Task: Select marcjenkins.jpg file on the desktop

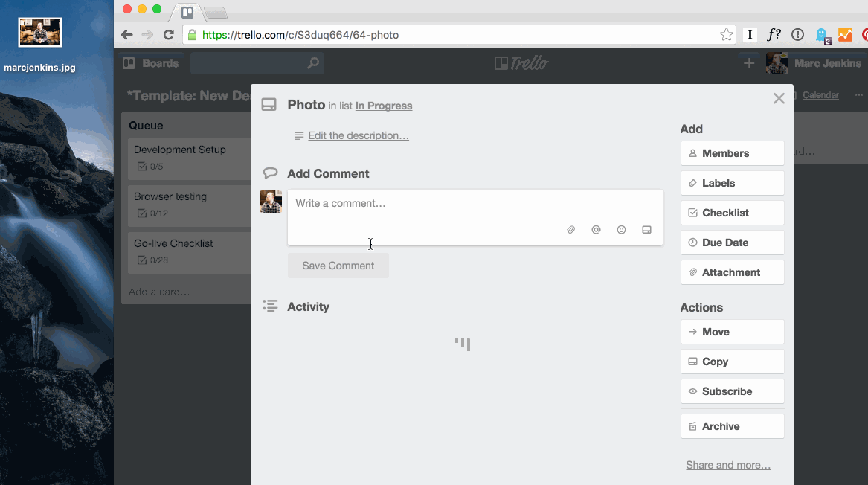Action: 40,33
